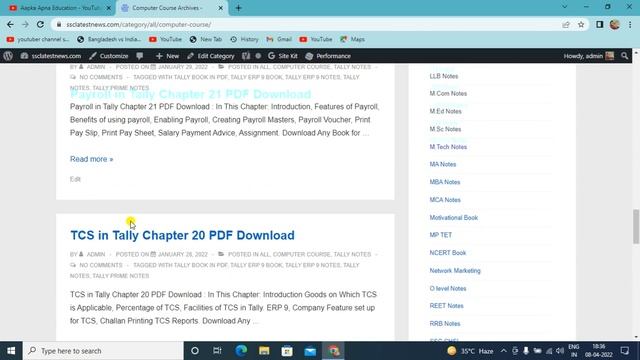Screen dimensions: 640x360
Task: Open RRB Notes category
Action: coord(445,324)
